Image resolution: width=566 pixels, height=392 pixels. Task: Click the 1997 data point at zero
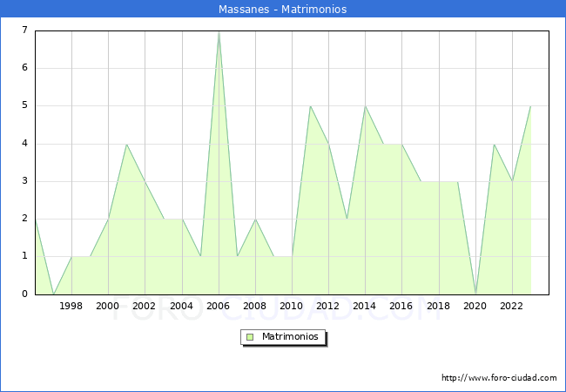[x=54, y=294]
